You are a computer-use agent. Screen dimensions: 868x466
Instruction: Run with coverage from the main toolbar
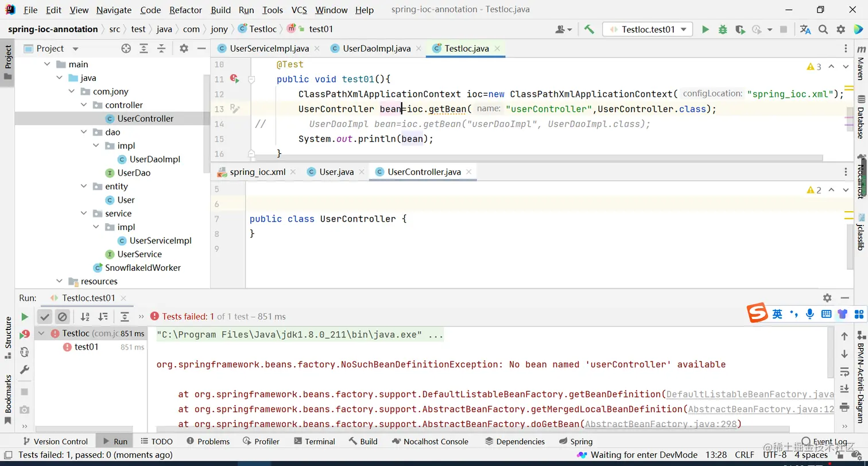point(740,29)
